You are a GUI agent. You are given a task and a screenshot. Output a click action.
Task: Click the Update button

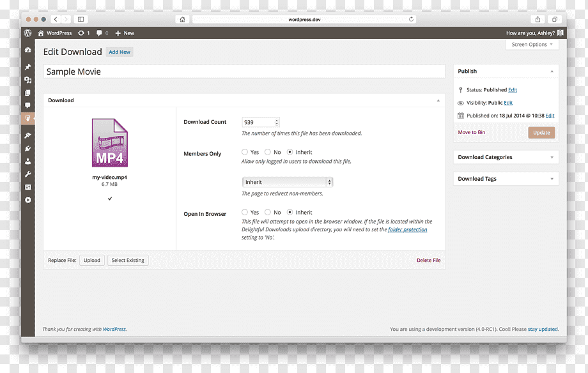pyautogui.click(x=541, y=133)
